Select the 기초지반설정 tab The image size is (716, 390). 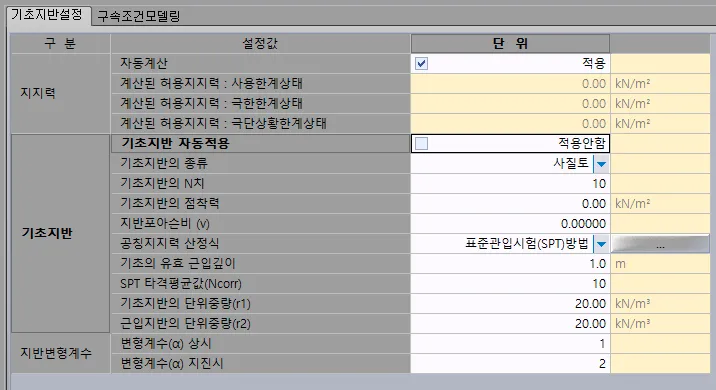[47, 15]
